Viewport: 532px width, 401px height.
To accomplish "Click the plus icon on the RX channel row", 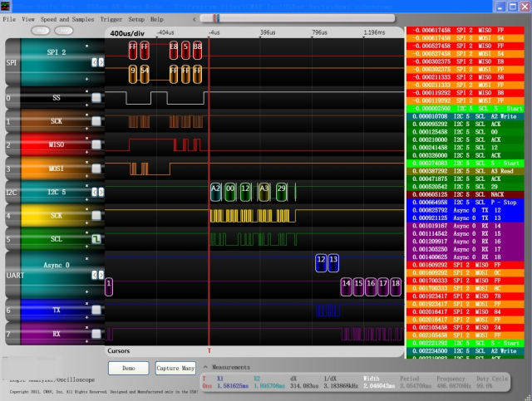I will (x=86, y=341).
